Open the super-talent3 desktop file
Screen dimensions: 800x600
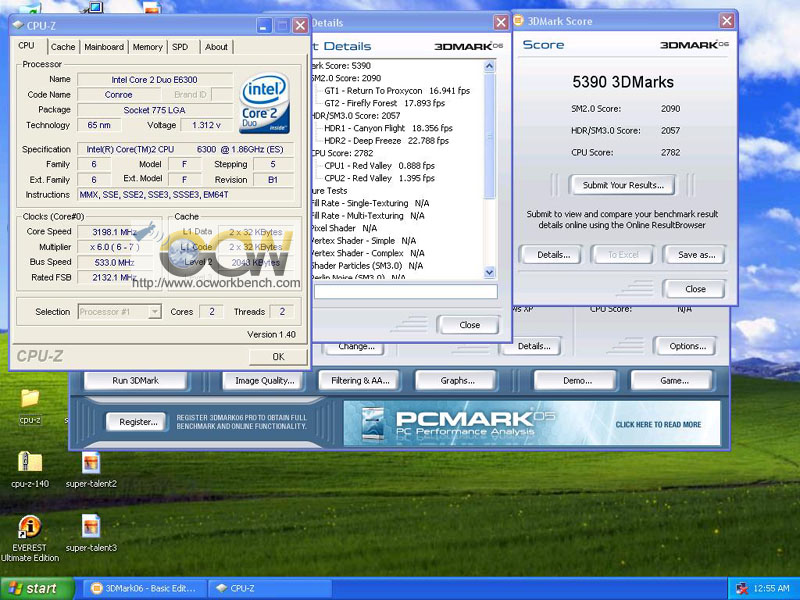(91, 534)
